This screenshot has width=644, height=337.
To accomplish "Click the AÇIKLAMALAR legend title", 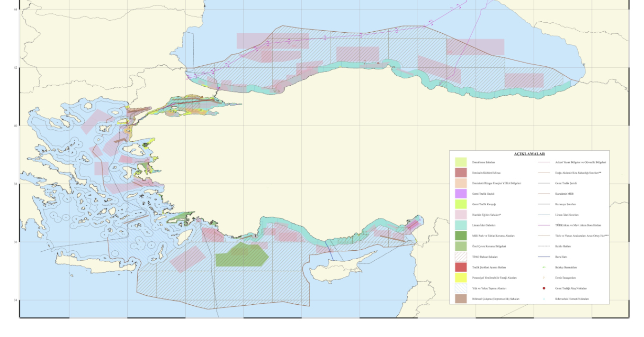I will point(529,154).
